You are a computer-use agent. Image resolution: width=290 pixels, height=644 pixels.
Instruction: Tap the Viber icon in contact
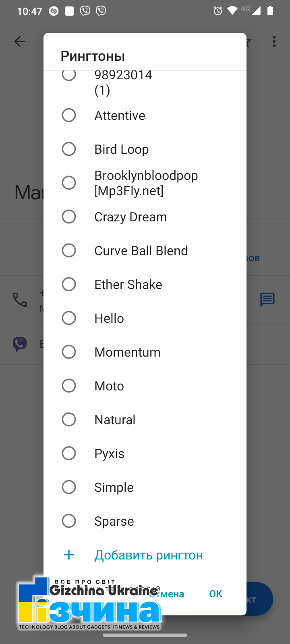[20, 344]
